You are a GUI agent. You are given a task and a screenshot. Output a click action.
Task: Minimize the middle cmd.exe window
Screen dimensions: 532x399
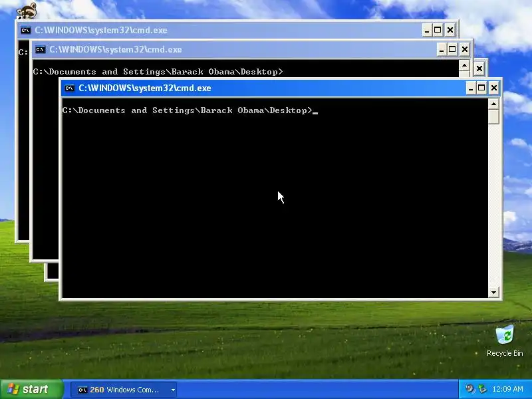(441, 49)
